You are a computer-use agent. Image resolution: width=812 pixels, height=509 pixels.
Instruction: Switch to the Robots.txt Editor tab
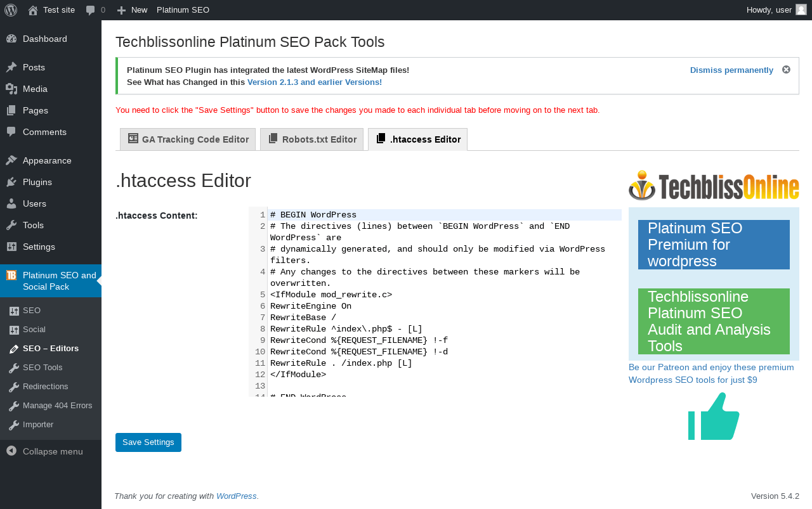point(311,139)
